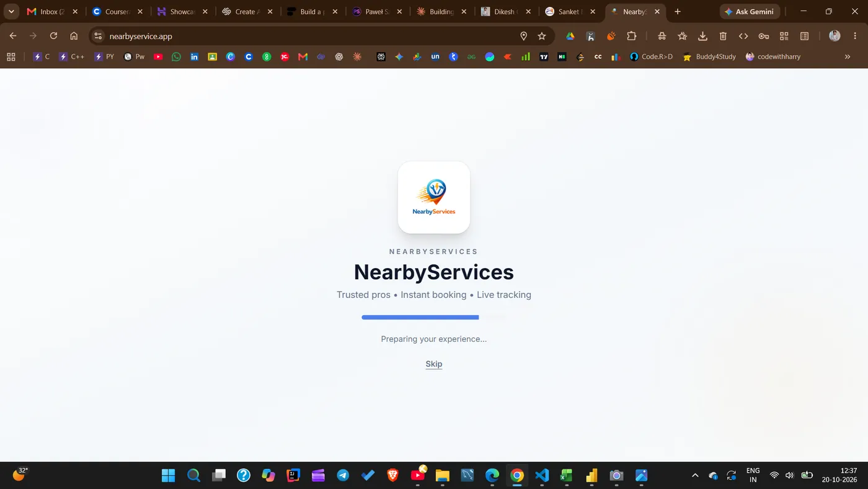
Task: Switch to the Gmail Inbox tab
Action: (x=53, y=11)
